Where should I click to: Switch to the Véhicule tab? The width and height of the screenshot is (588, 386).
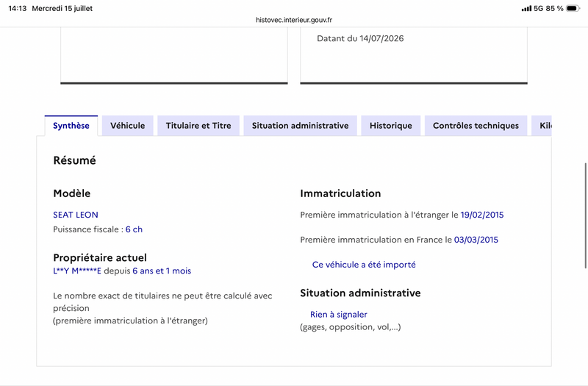point(127,126)
